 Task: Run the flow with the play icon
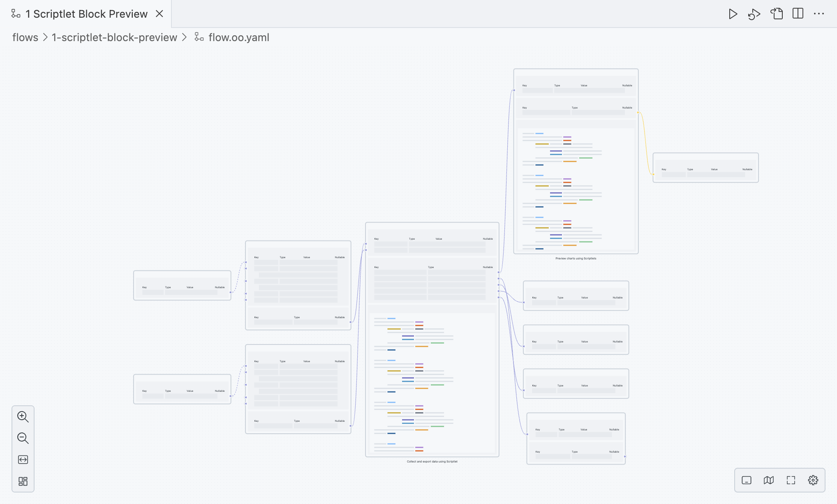tap(733, 14)
